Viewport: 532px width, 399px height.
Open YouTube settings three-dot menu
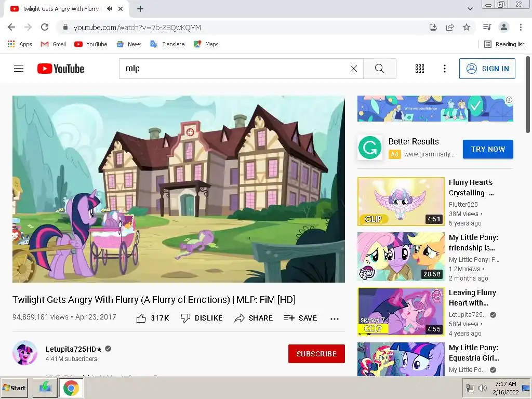pyautogui.click(x=445, y=69)
